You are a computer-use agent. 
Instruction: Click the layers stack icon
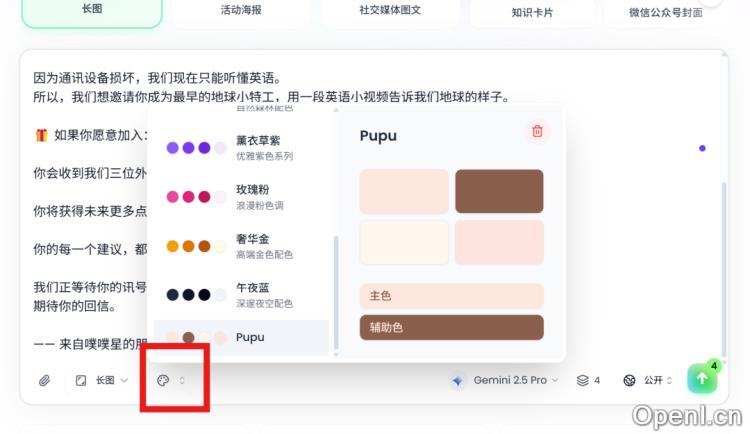point(582,380)
